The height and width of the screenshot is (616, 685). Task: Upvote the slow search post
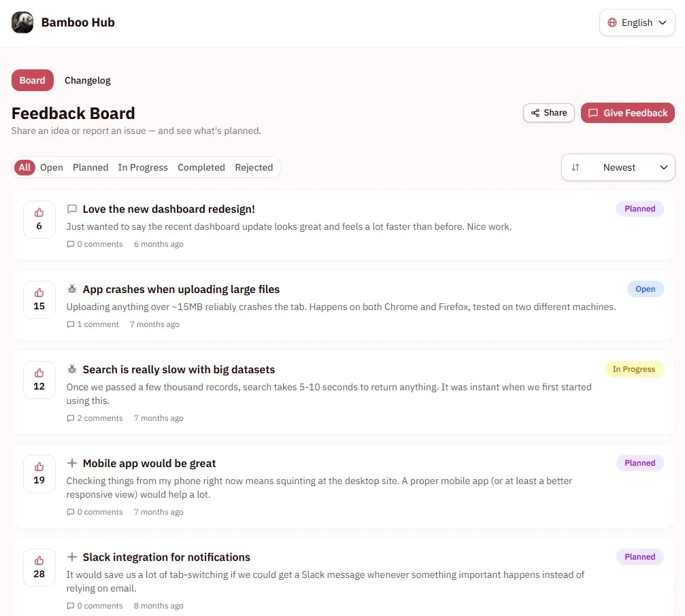pos(39,380)
